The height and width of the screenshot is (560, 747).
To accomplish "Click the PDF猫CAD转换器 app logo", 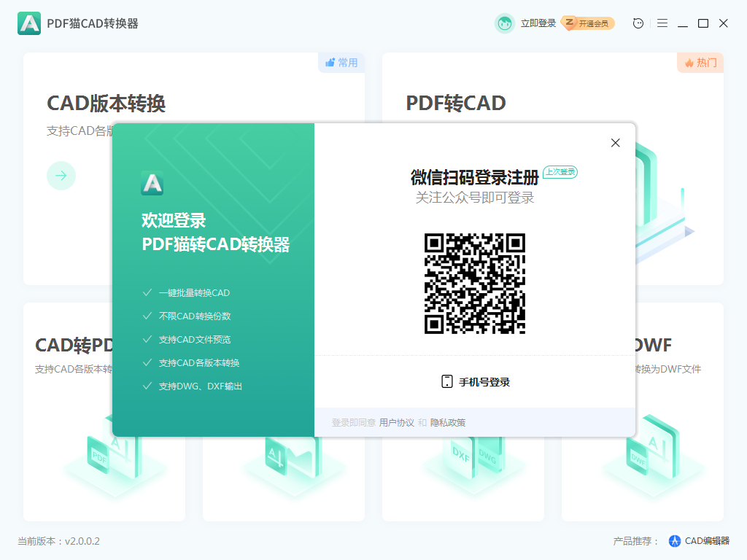I will 28,23.
